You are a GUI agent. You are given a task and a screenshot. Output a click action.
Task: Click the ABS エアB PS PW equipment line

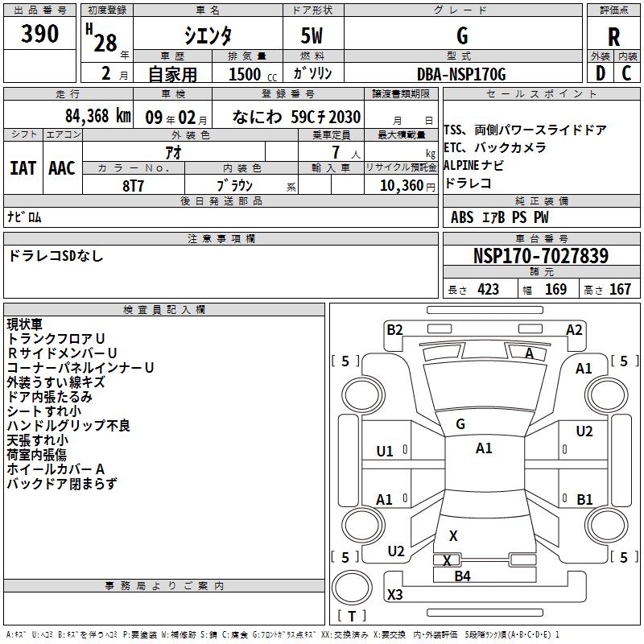coord(499,217)
